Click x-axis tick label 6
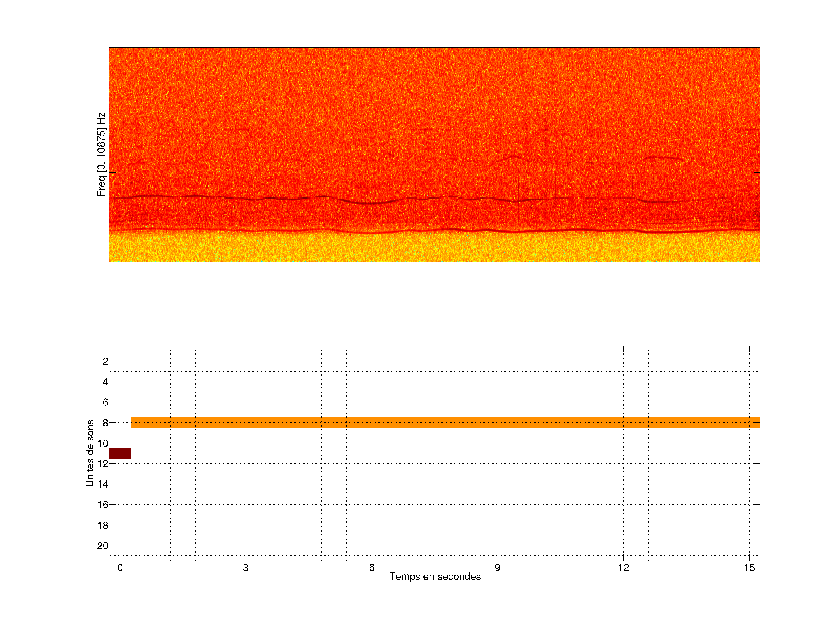Viewport: 840px width, 630px height. 372,568
